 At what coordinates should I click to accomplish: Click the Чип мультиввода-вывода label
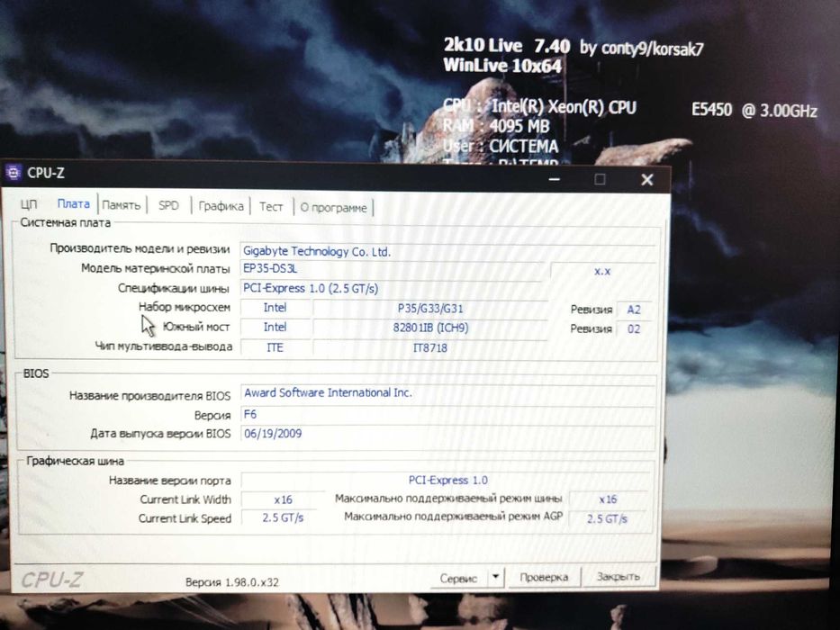(x=163, y=346)
